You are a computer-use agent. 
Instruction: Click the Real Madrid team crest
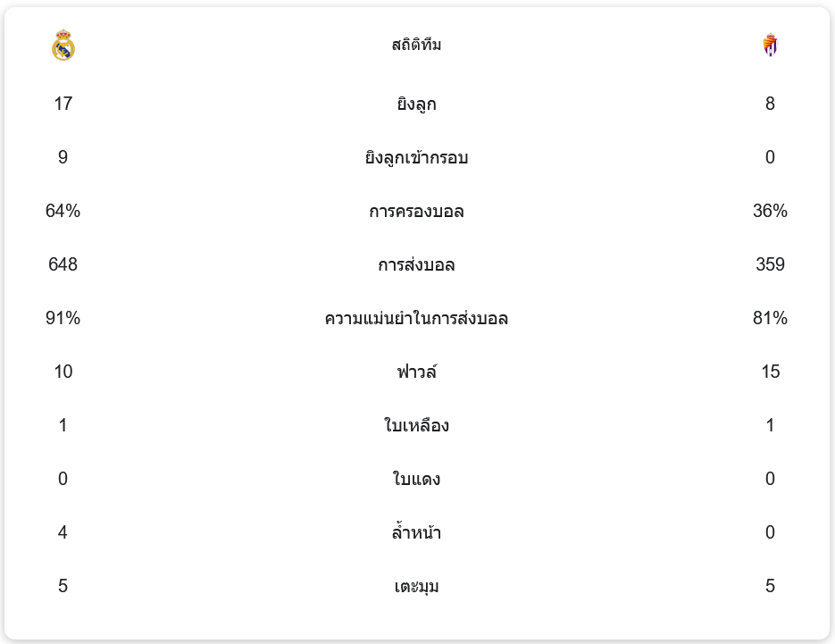pos(63,45)
